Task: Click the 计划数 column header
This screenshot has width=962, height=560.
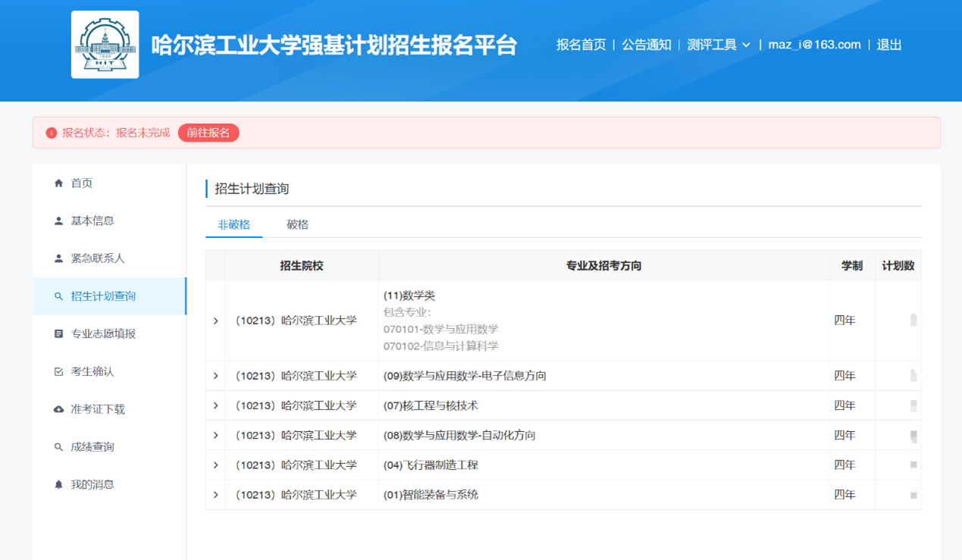Action: (x=898, y=266)
